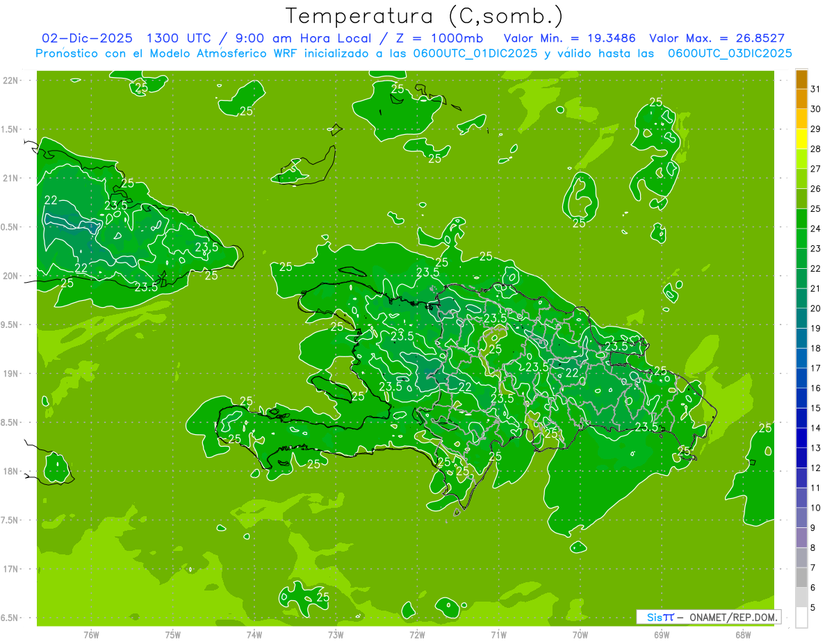Click the "22N" latitude axis label
This screenshot has height=644, width=834.
point(12,81)
